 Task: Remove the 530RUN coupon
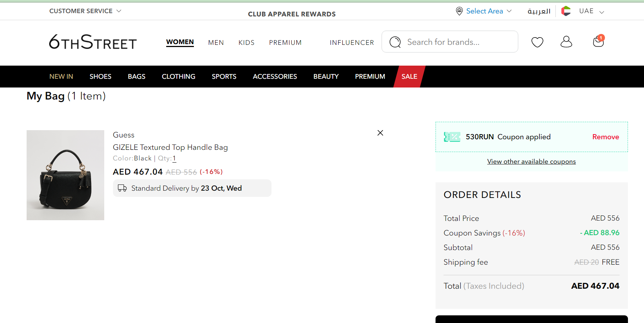[605, 137]
